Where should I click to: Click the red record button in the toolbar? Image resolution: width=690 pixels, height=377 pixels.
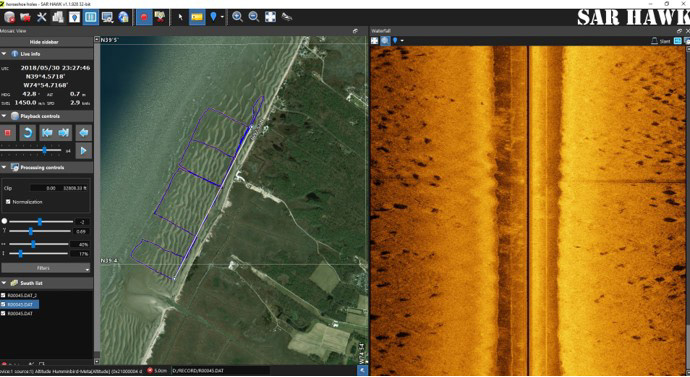click(144, 17)
